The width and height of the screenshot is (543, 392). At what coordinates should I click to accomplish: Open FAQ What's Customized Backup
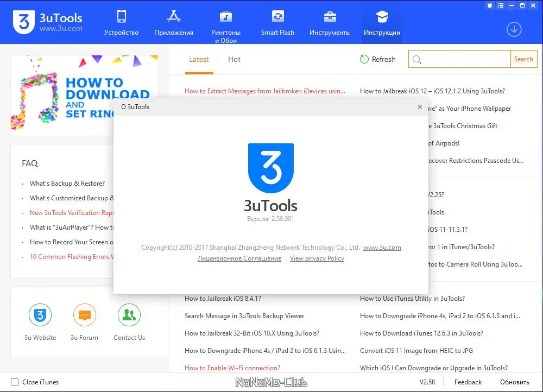(x=71, y=198)
